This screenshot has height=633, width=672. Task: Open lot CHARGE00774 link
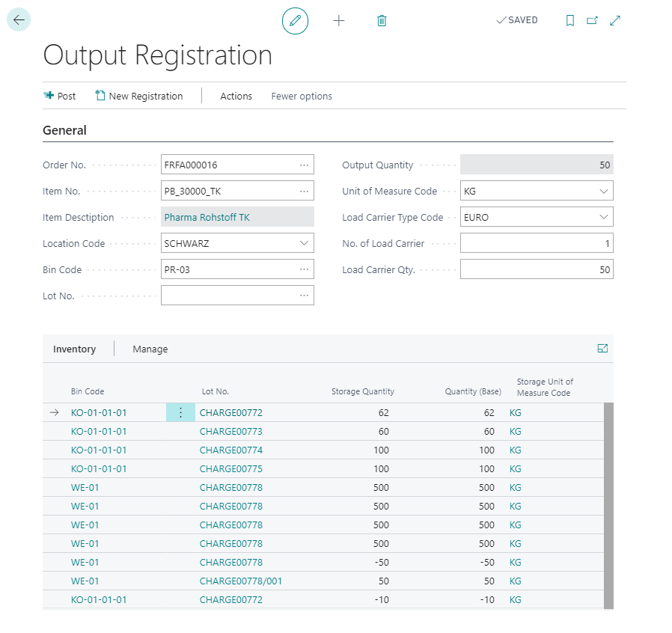pos(231,450)
